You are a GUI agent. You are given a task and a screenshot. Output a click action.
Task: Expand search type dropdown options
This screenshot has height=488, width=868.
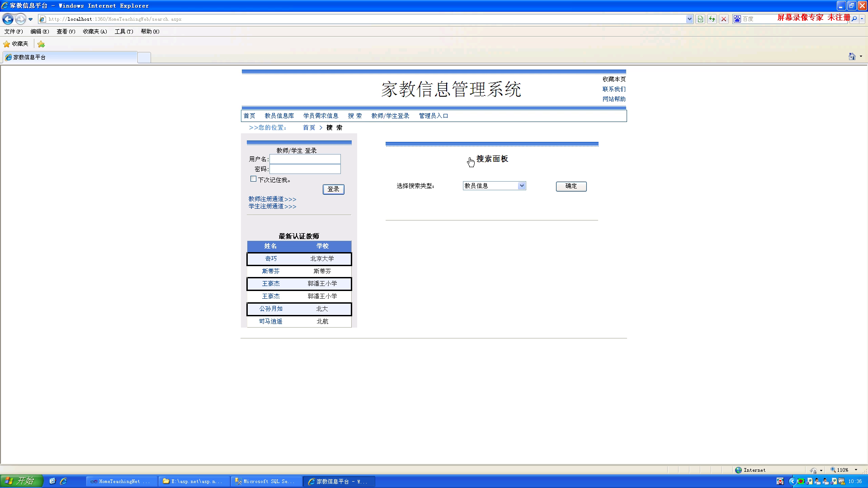pyautogui.click(x=521, y=185)
